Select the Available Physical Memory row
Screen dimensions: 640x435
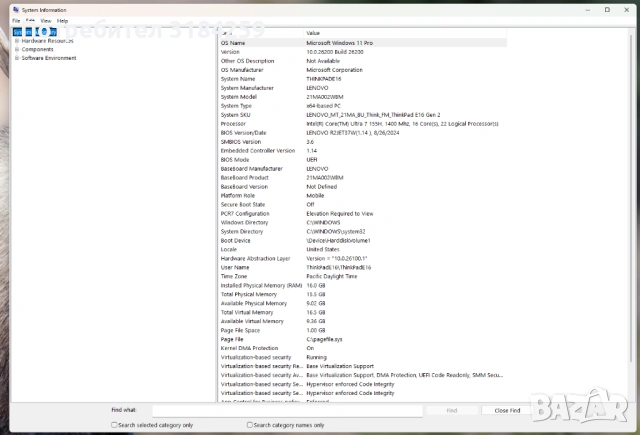pyautogui.click(x=362, y=303)
